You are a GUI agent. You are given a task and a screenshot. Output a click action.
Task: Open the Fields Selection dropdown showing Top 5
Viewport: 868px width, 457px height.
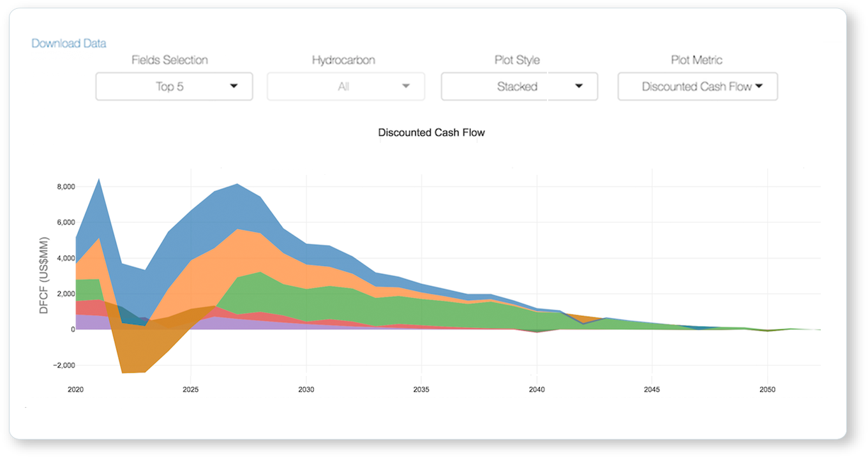(174, 86)
